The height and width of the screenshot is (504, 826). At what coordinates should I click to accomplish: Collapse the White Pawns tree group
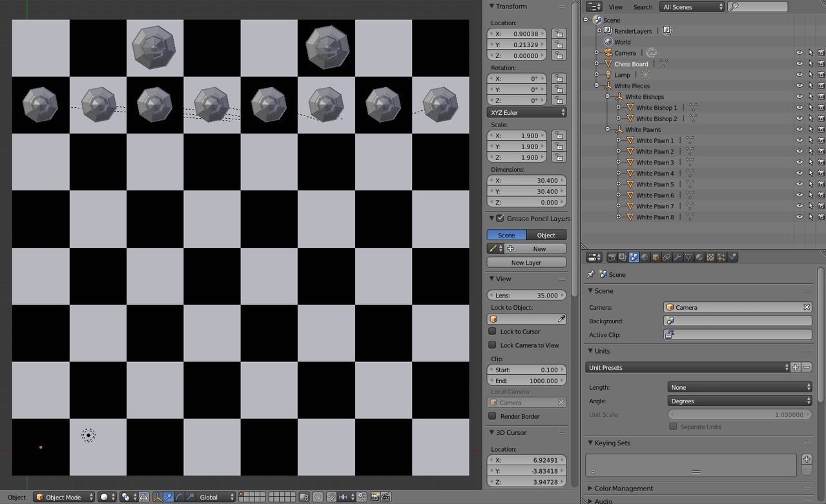608,130
